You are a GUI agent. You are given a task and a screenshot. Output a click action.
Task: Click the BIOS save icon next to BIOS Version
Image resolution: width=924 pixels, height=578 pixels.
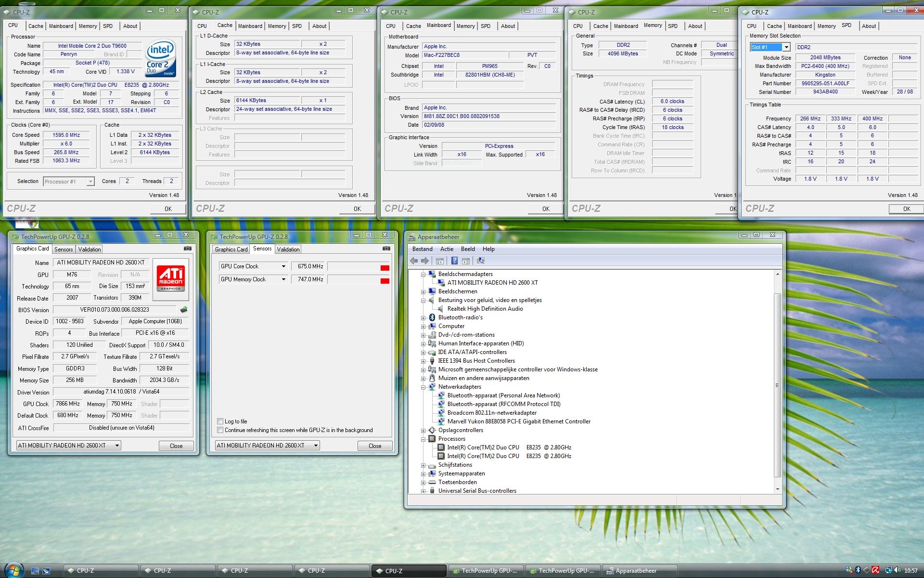[x=184, y=310]
